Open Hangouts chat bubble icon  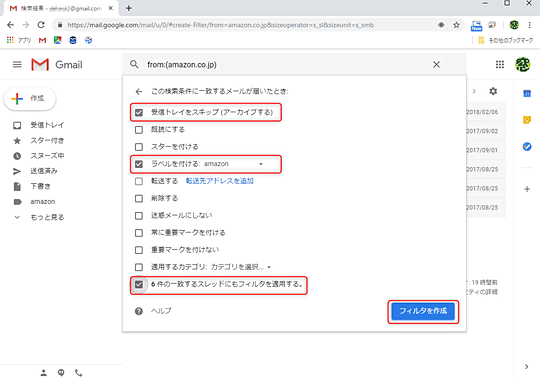pos(61,372)
